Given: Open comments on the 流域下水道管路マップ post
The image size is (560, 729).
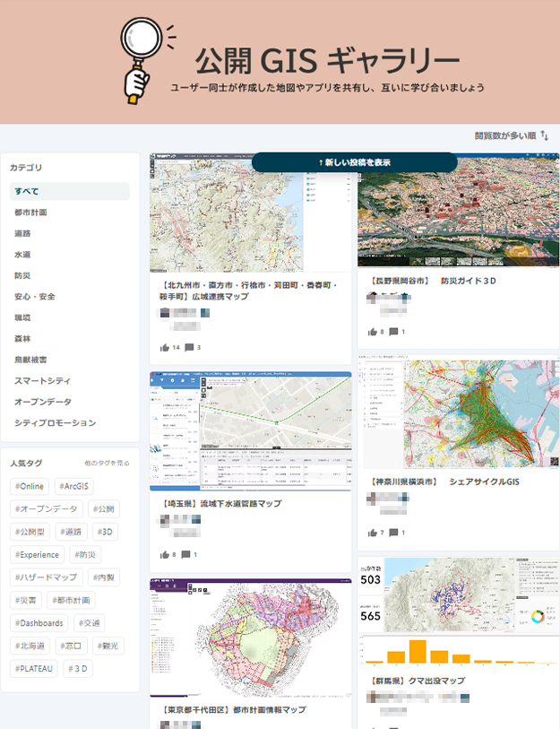Looking at the screenshot, I should tap(185, 554).
